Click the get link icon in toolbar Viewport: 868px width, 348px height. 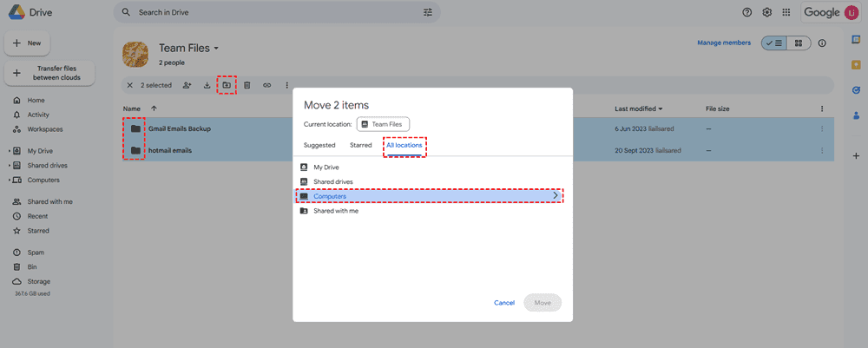coord(267,85)
